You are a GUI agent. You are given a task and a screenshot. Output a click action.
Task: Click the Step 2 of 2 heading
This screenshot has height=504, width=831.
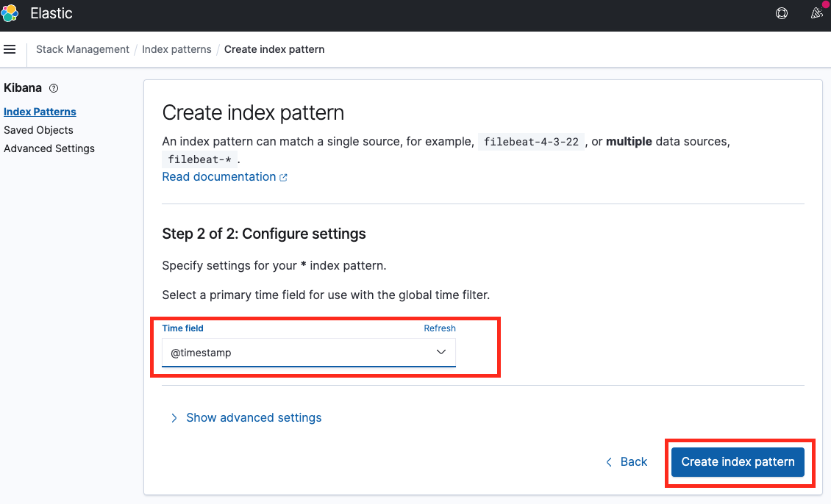pos(264,234)
